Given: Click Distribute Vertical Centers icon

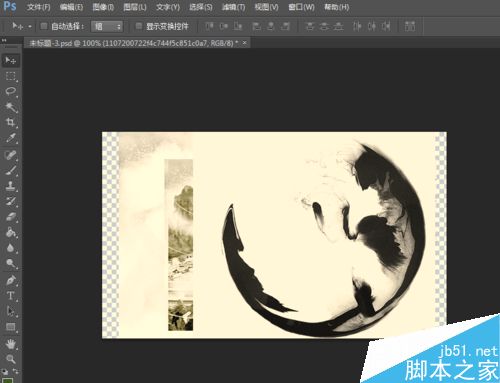Looking at the screenshot, I should pos(324,26).
